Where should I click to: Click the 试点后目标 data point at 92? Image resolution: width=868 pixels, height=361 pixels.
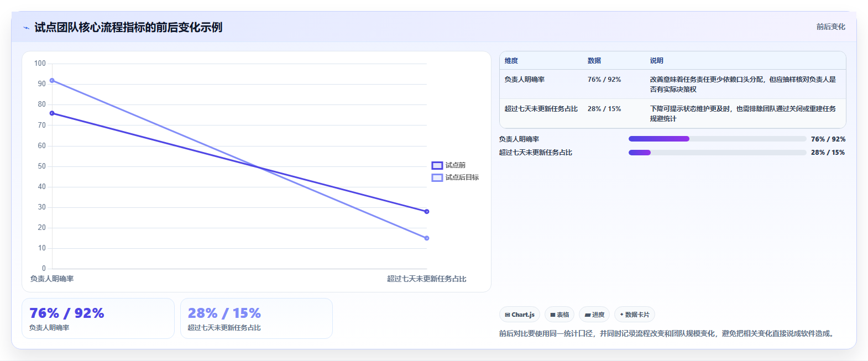(x=52, y=81)
